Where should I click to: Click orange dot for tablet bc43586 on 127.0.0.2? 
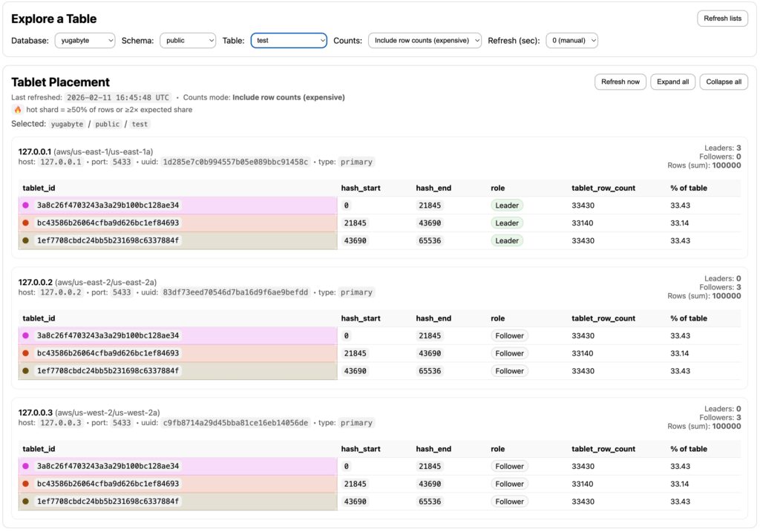coord(25,353)
